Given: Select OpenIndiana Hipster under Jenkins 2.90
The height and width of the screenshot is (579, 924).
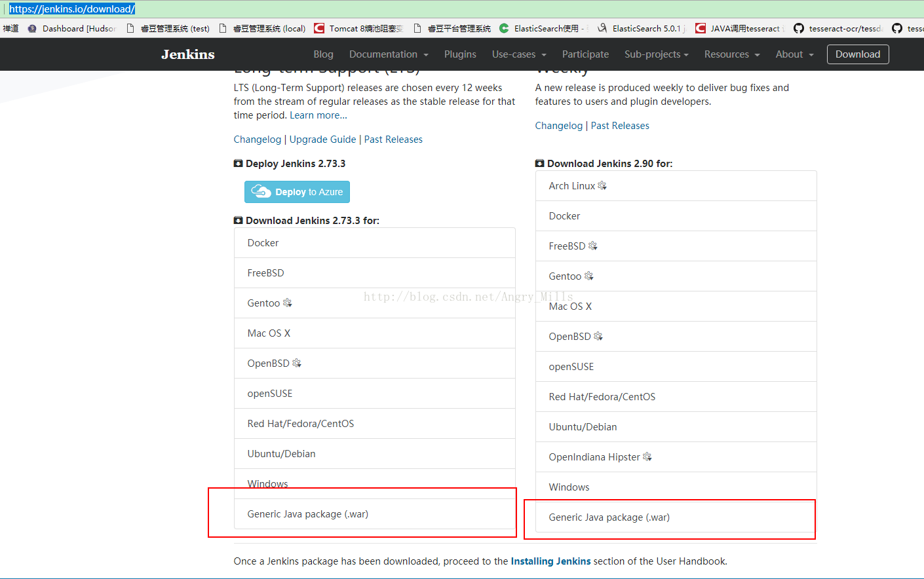Looking at the screenshot, I should [676, 457].
